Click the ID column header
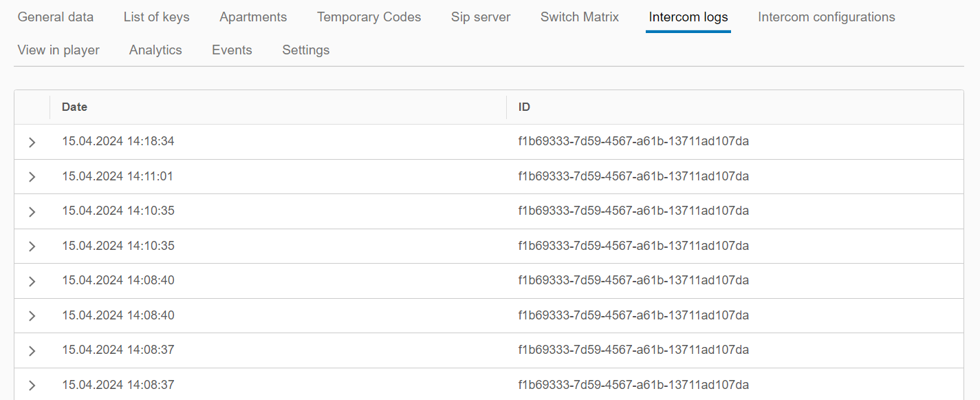This screenshot has height=400, width=980. tap(524, 107)
